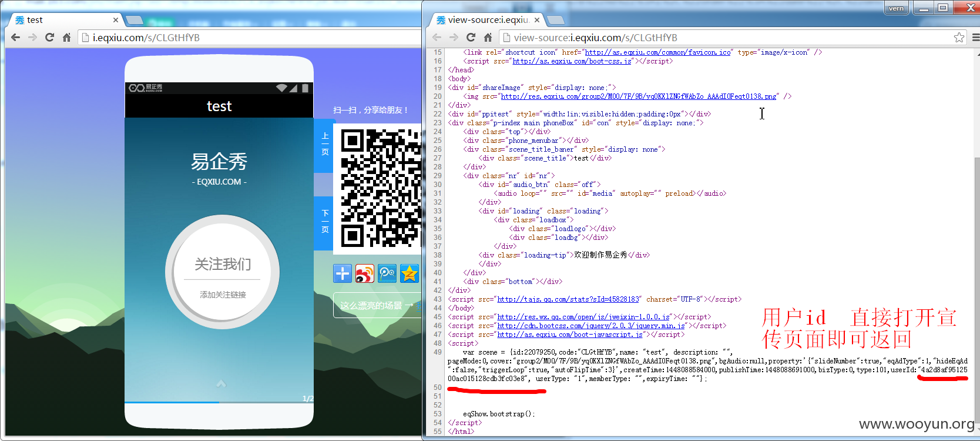Click the test title in the phone header
Viewport: 980px width, 441px height.
pos(219,106)
